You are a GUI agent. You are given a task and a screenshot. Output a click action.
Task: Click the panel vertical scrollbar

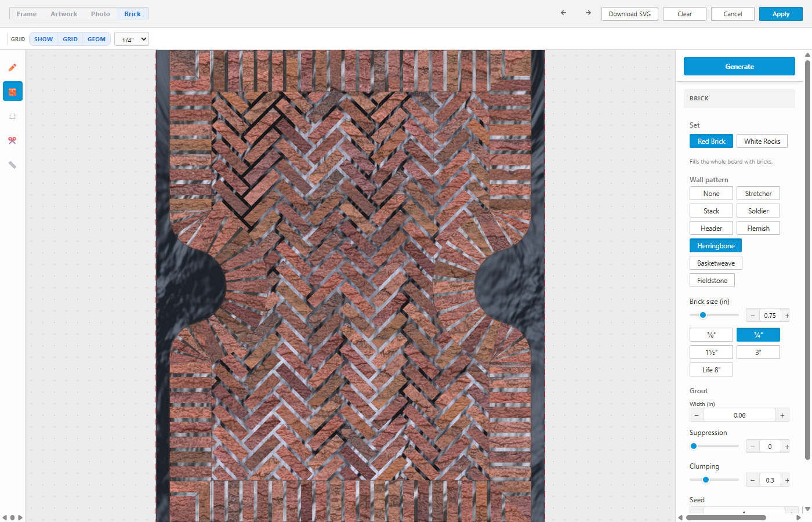pos(807,261)
